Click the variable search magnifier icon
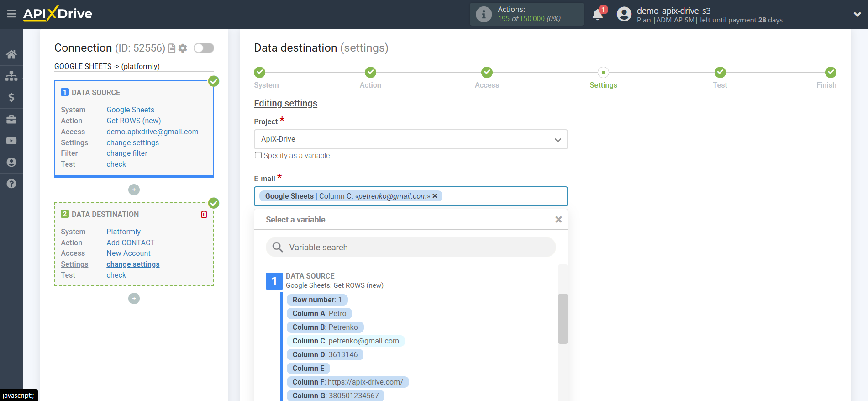This screenshot has height=401, width=868. (277, 247)
